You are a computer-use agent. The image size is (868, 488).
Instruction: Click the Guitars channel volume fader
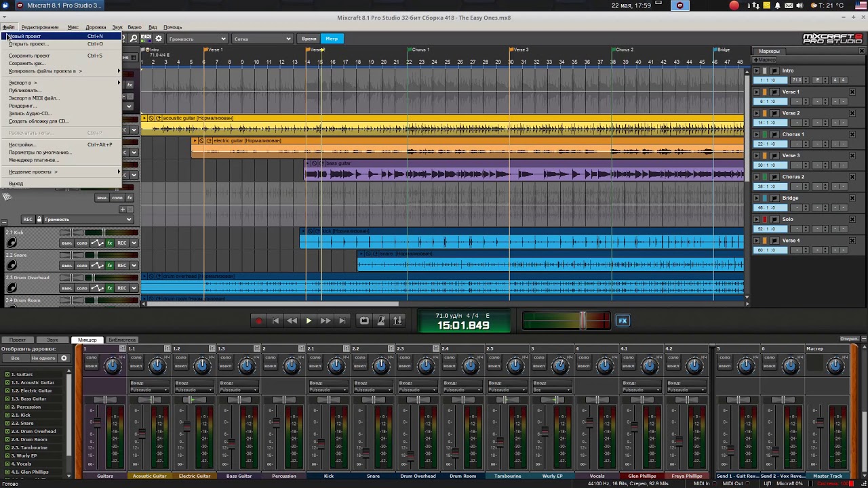coord(97,422)
